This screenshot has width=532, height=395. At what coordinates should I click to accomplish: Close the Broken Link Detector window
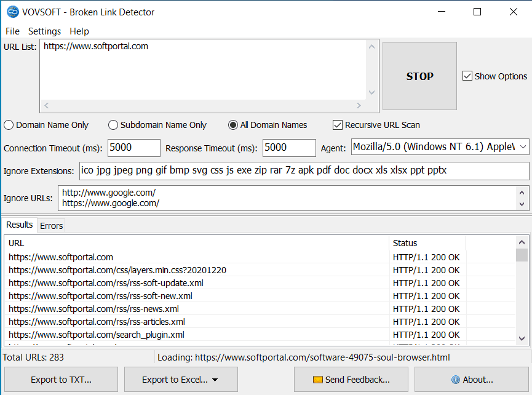tap(514, 12)
